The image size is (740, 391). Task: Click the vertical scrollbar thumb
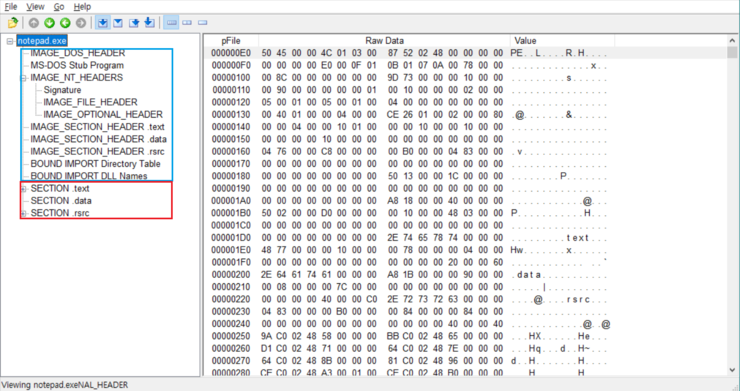(x=732, y=52)
